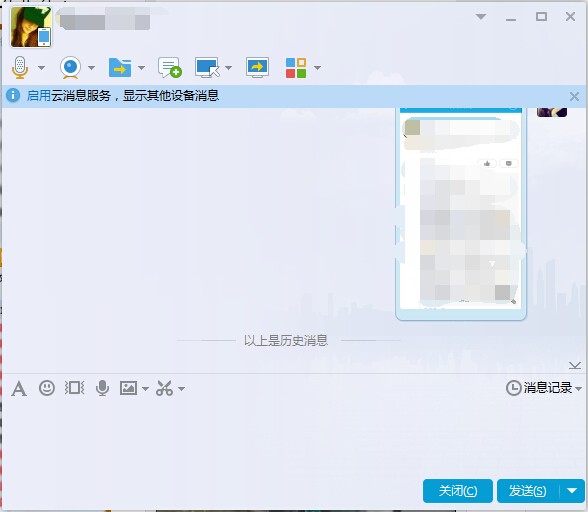Open the apps grid icon
The image size is (588, 512).
coord(296,68)
